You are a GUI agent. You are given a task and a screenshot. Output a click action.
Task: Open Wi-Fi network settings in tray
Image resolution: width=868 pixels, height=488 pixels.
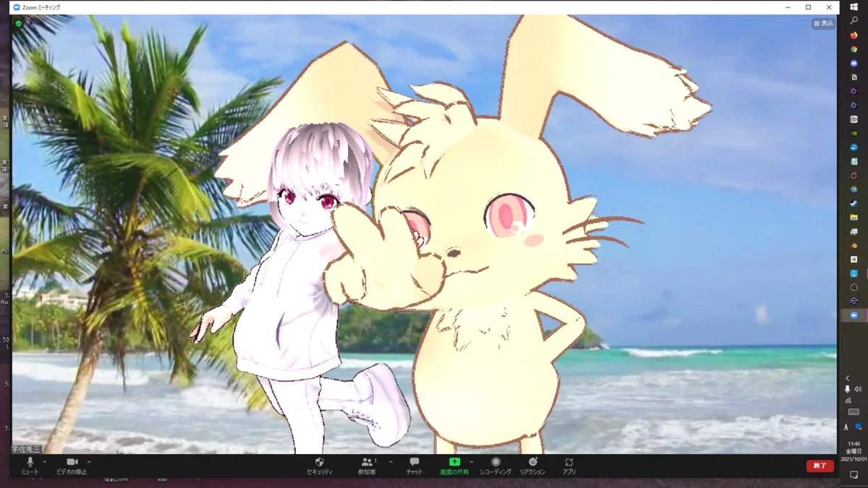848,400
